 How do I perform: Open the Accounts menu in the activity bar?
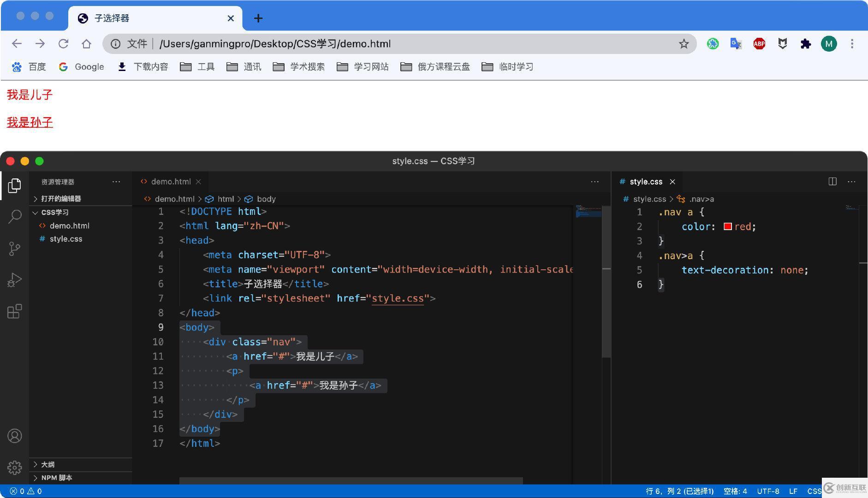pos(15,436)
